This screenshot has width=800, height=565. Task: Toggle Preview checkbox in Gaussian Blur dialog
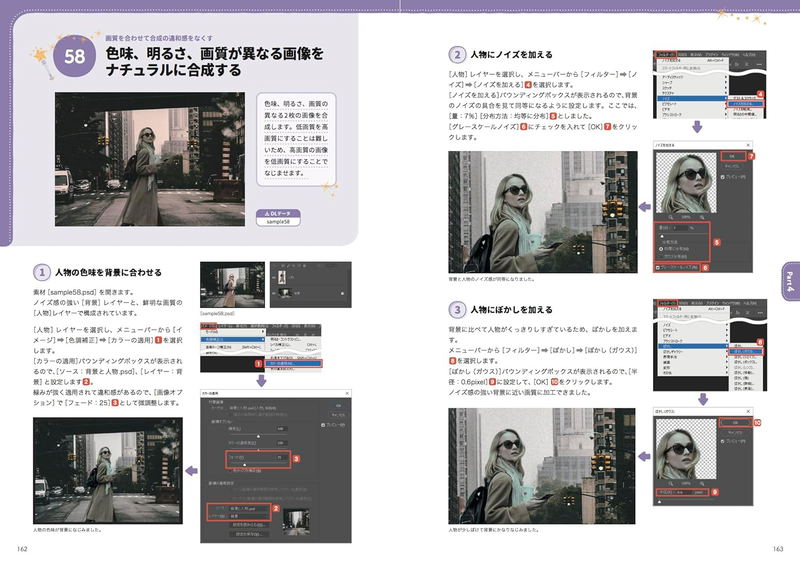[x=723, y=441]
